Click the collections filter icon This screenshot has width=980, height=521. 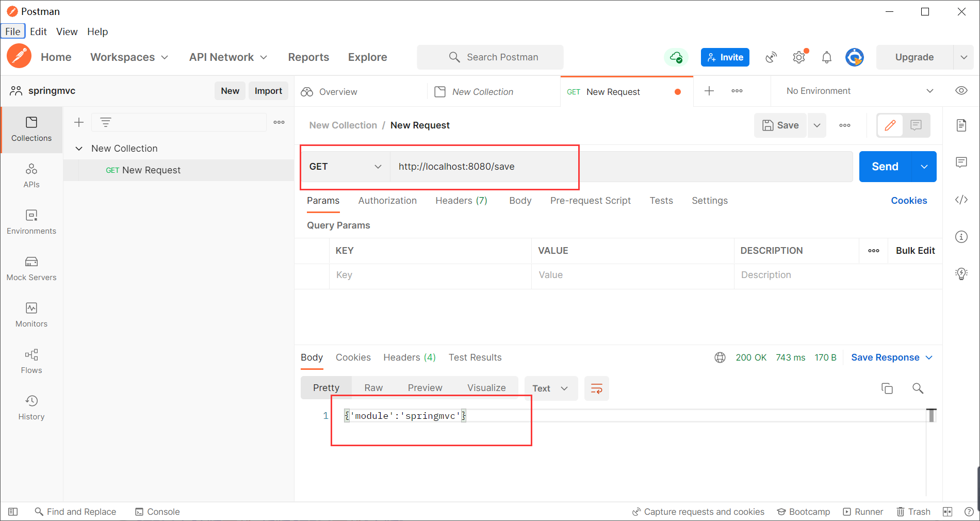coord(106,122)
